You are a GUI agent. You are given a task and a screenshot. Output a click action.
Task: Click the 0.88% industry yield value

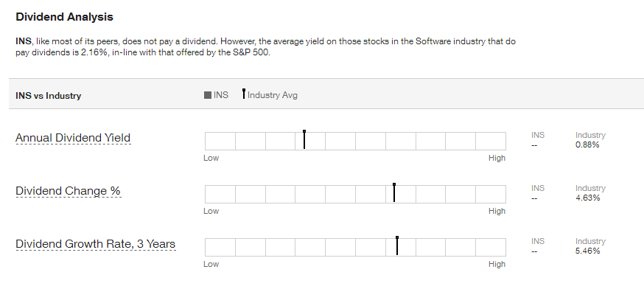pos(587,144)
